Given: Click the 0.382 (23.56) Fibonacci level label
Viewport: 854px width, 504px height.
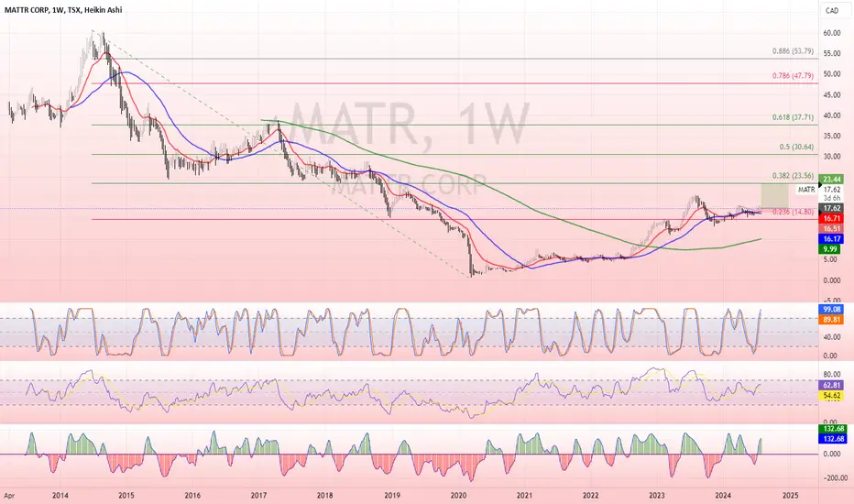Looking at the screenshot, I should coord(793,176).
